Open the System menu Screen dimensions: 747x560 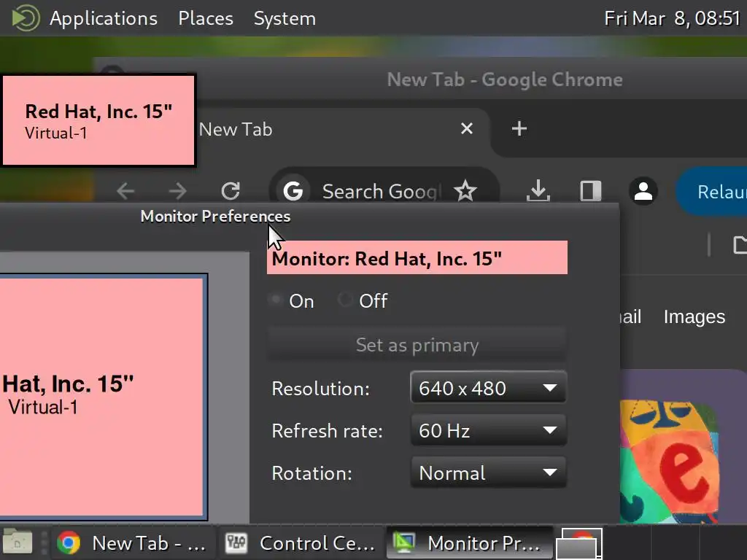(x=285, y=18)
